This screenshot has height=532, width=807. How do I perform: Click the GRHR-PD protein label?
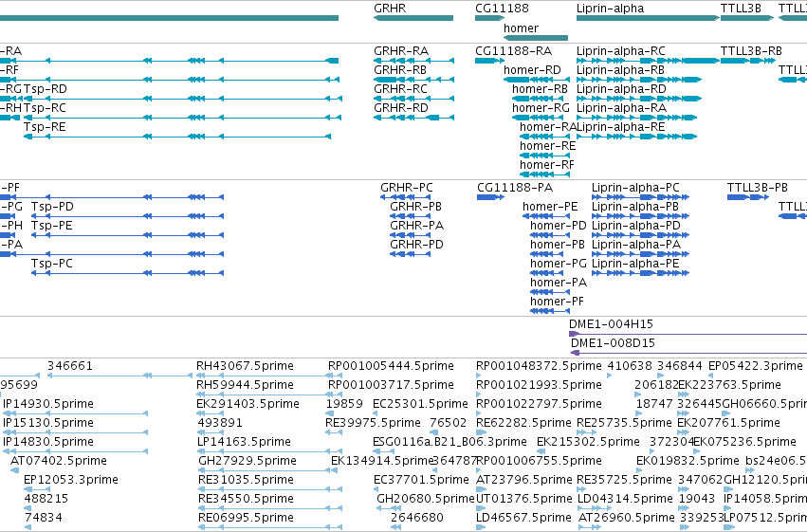coord(416,245)
